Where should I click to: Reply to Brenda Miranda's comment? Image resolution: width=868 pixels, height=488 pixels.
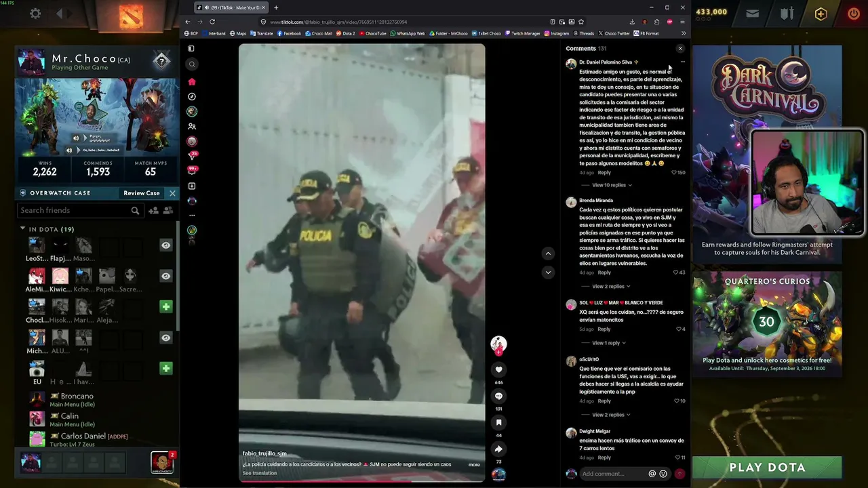604,272
